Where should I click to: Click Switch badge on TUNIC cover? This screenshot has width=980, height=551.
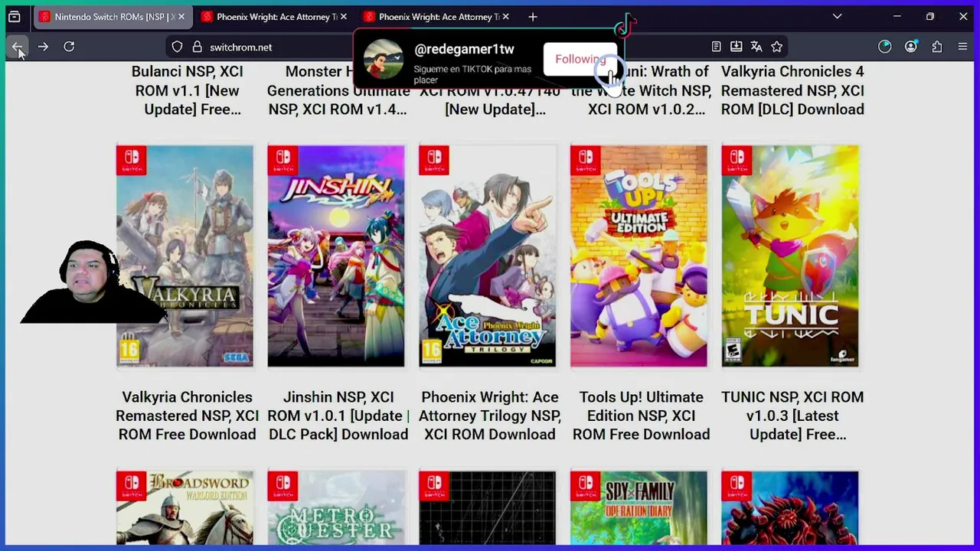(x=737, y=161)
